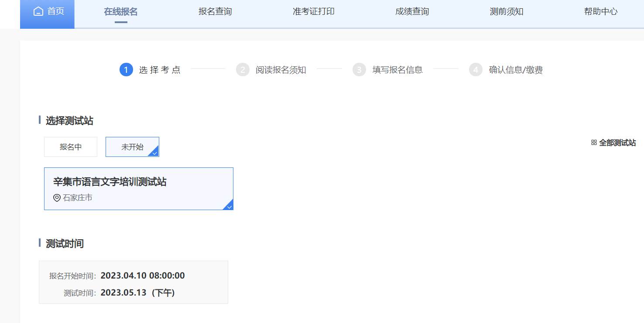Click the grid icon beside 全部测试站

[594, 143]
